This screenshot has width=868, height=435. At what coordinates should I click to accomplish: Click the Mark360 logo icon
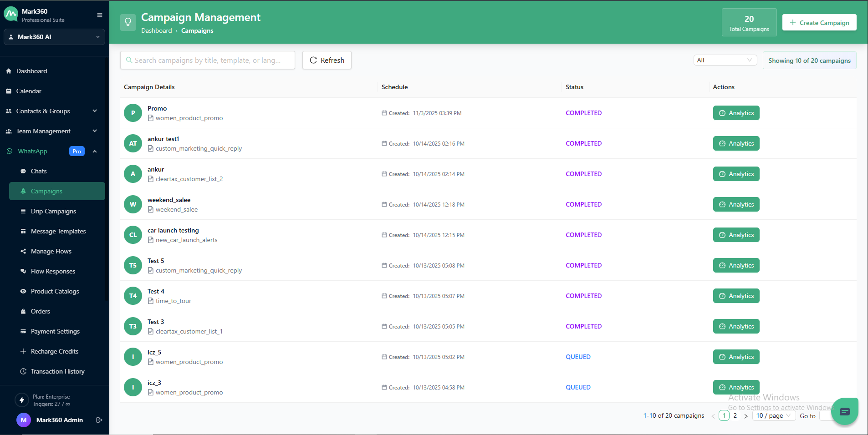(11, 15)
